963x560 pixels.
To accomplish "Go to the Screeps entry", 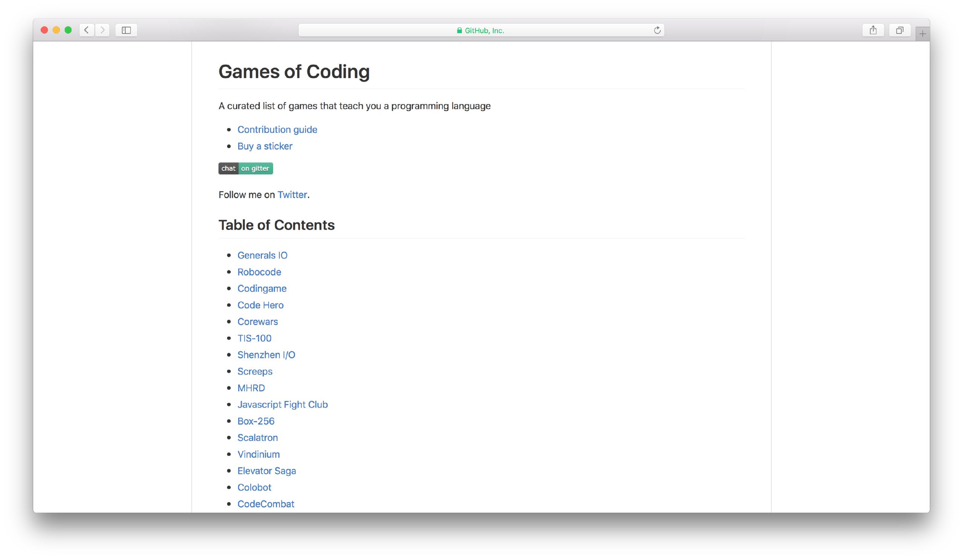I will [255, 371].
